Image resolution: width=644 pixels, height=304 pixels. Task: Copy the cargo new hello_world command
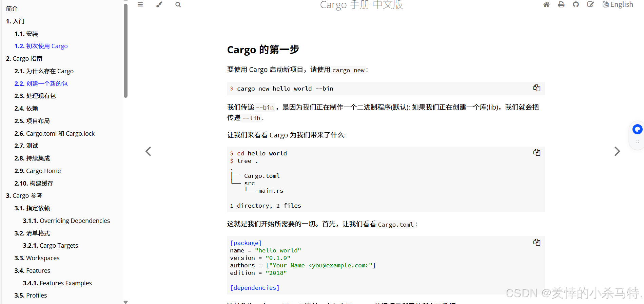[537, 88]
